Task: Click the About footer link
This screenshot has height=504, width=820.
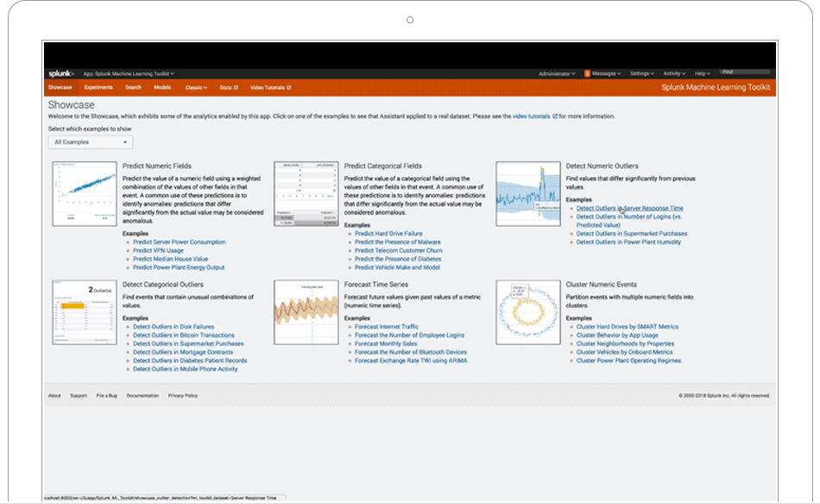Action: coord(54,396)
